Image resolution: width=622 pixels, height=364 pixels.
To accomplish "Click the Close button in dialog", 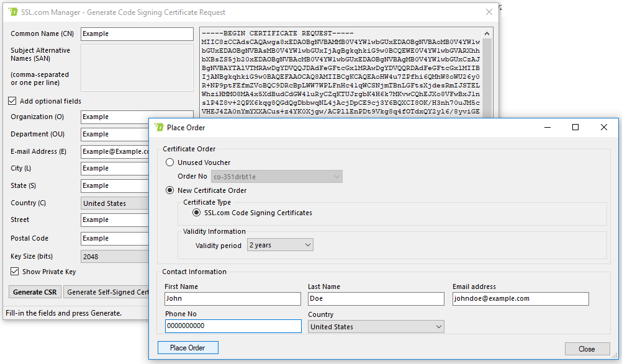I will coord(587,348).
